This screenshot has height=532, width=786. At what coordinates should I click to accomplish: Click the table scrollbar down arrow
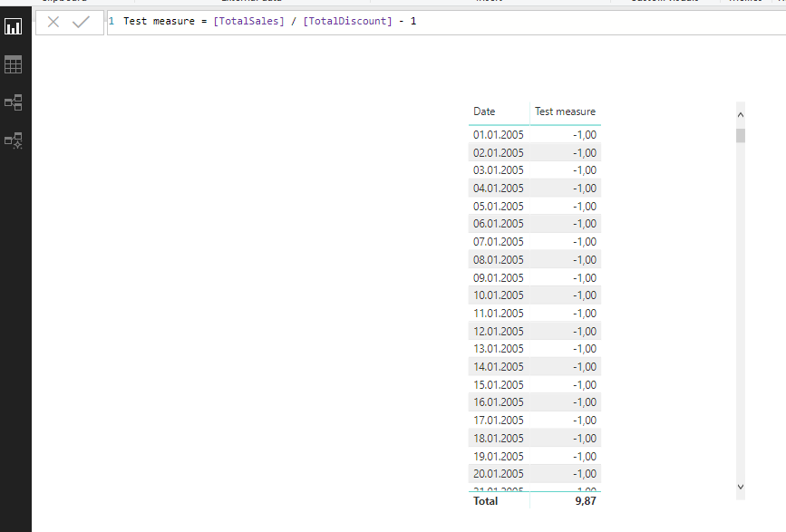pos(741,487)
